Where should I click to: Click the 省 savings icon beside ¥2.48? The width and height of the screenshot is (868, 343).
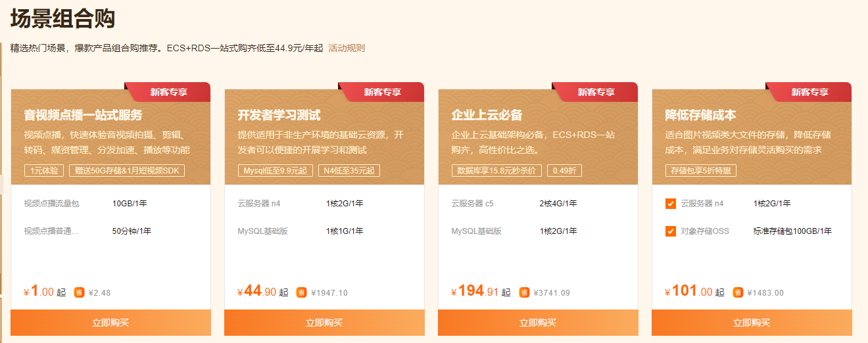[79, 292]
